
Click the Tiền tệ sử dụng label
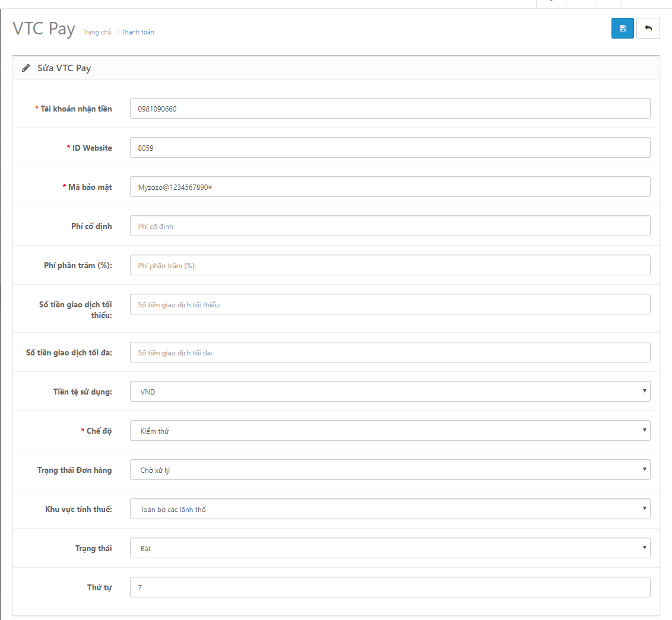point(83,392)
